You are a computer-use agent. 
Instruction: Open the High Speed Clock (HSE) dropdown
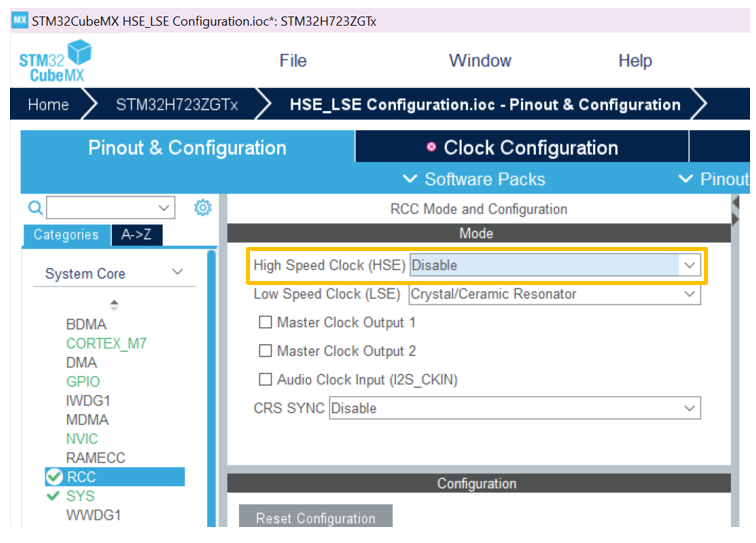(x=555, y=265)
